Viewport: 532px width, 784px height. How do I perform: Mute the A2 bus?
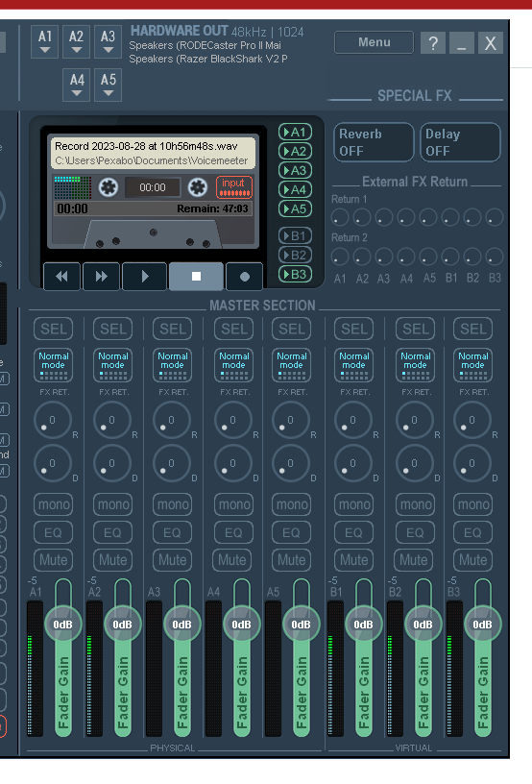[113, 560]
